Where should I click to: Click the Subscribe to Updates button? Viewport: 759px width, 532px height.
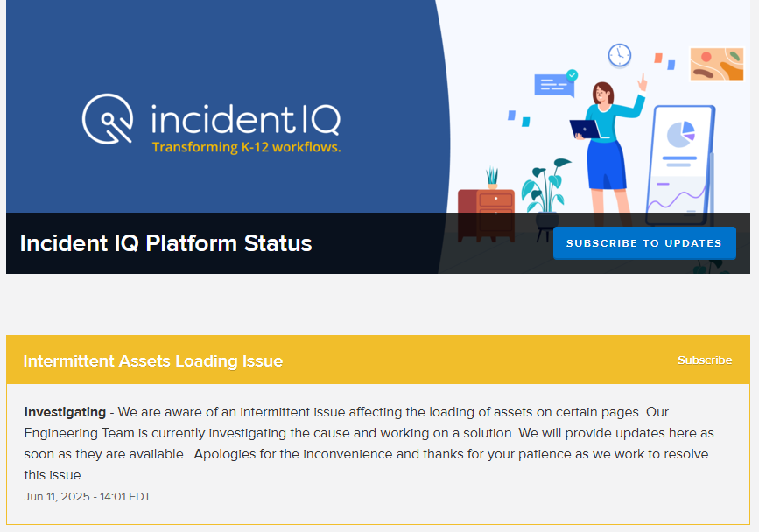tap(644, 243)
